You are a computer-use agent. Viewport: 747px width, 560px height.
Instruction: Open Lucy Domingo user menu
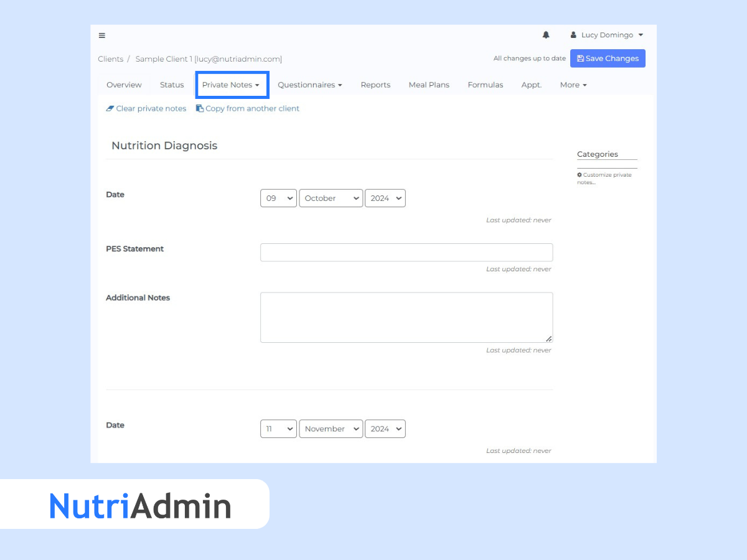(607, 35)
